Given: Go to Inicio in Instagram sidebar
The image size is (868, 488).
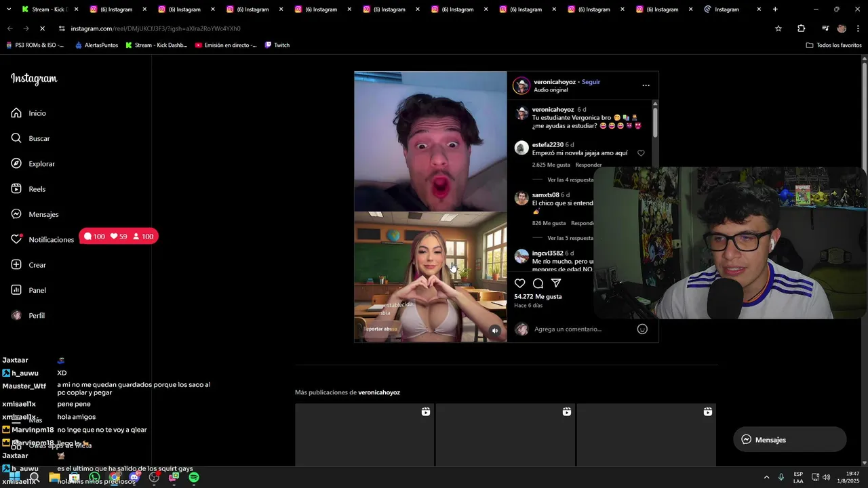Looking at the screenshot, I should click(x=28, y=113).
